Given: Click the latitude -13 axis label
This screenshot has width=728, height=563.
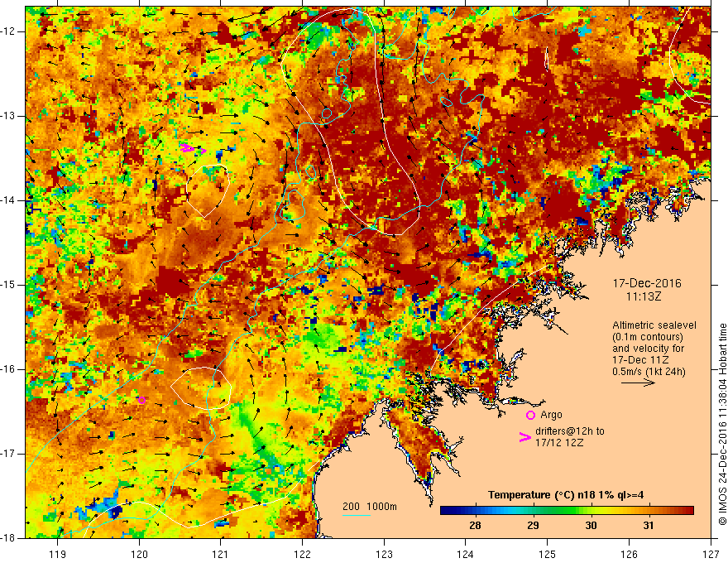Looking at the screenshot, I should click(8, 116).
